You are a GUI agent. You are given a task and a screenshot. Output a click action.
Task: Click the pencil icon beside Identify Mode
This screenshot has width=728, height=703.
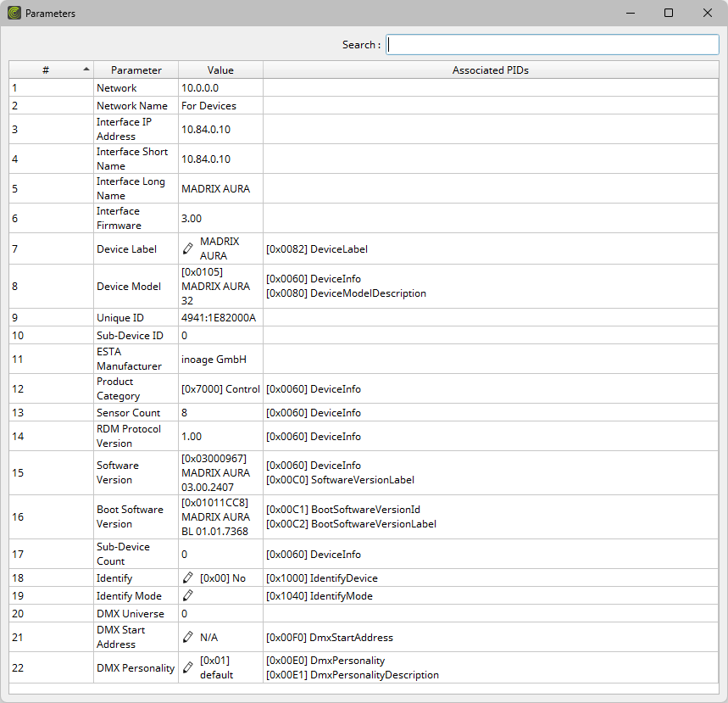[189, 595]
